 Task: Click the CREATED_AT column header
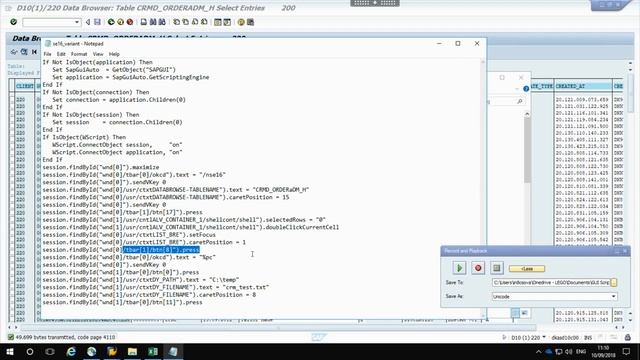tap(583, 86)
